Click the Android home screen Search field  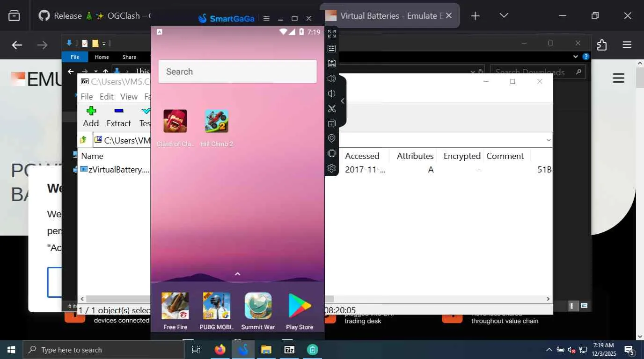click(238, 72)
